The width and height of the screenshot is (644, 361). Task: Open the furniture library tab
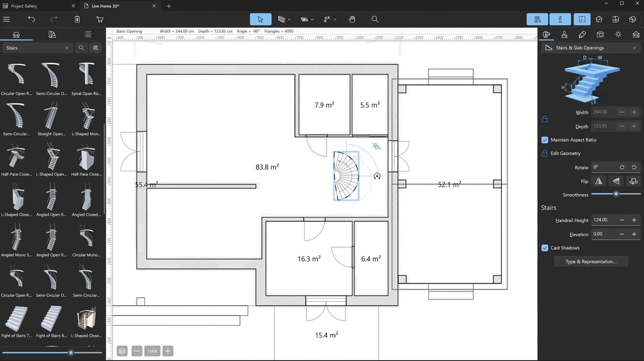(16, 34)
